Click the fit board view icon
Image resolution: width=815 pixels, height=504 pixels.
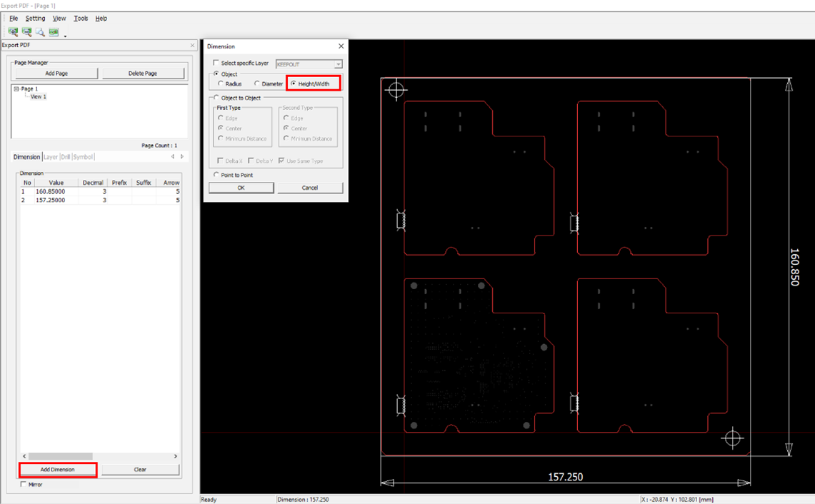[54, 32]
